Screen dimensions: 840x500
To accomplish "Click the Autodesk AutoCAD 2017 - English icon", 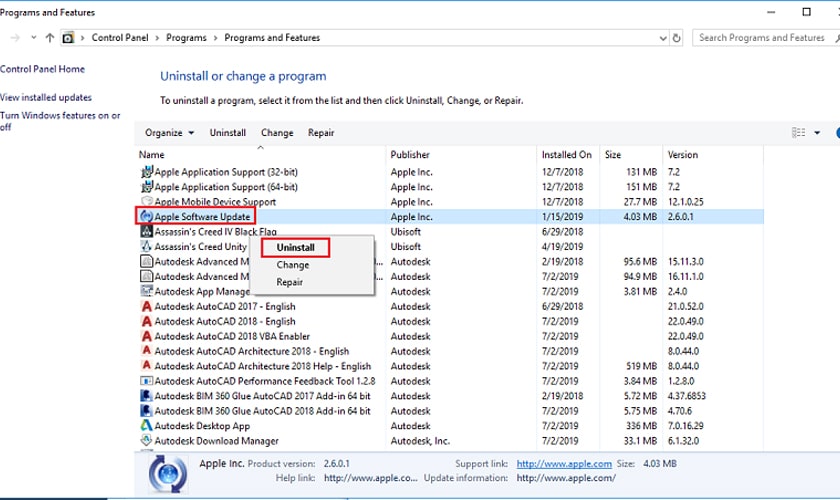I will tap(146, 306).
